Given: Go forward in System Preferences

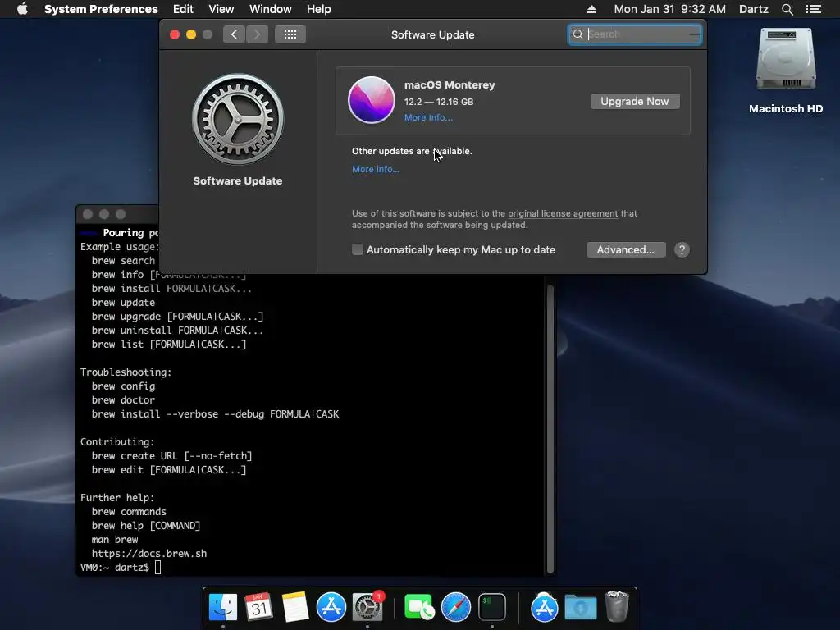Looking at the screenshot, I should (x=257, y=34).
